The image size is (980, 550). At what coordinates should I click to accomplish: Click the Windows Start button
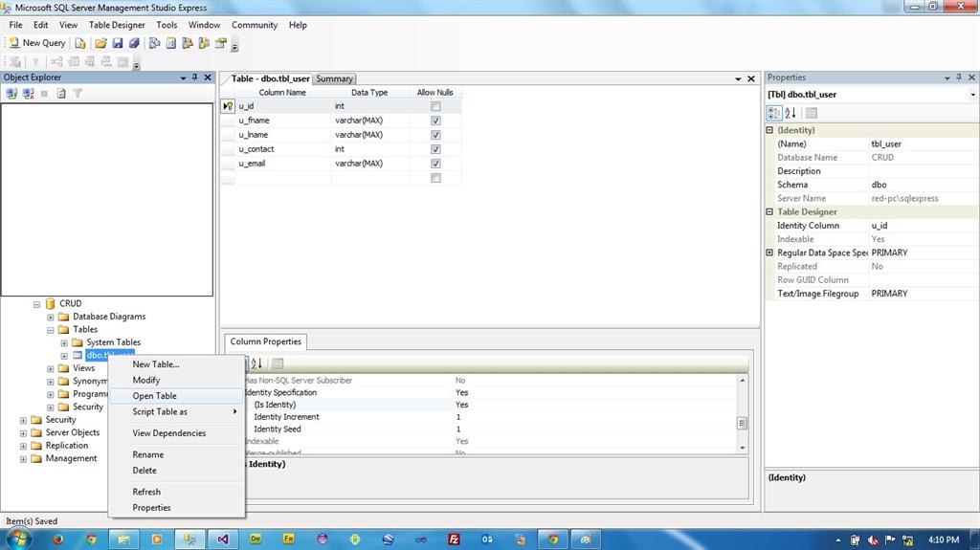tap(18, 539)
